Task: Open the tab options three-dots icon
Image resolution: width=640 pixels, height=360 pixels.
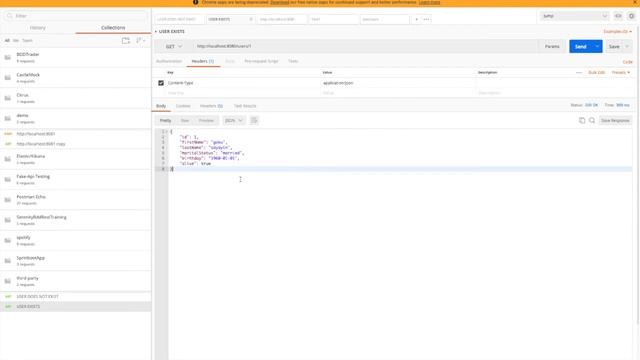Action: [426, 19]
